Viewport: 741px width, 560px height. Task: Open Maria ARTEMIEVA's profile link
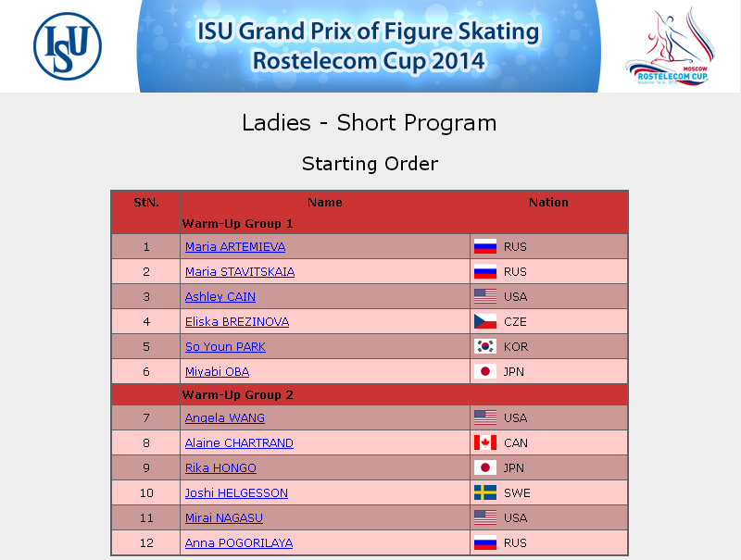click(x=235, y=246)
